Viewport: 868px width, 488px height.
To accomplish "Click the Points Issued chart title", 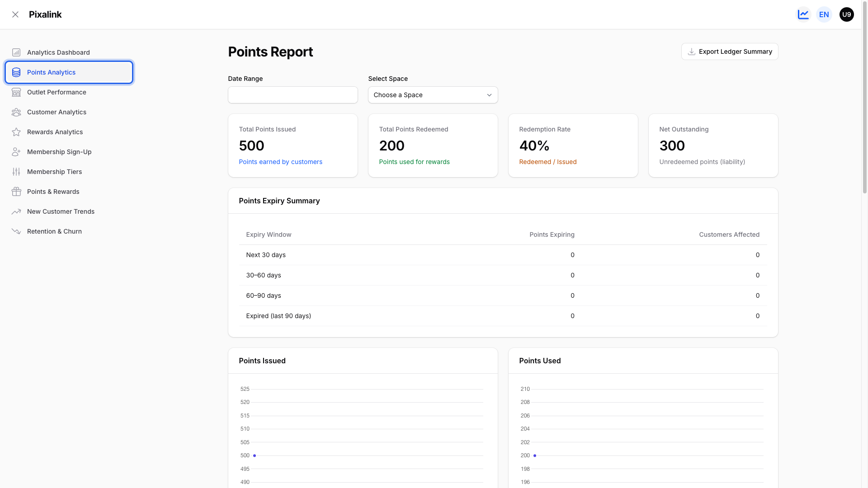I will point(262,361).
